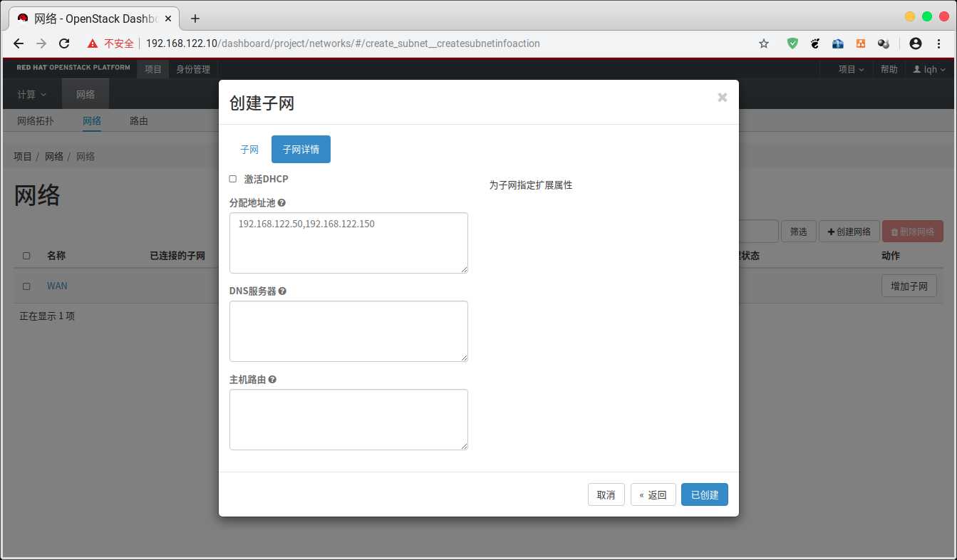Click help icon next to 主机路由
The image size is (957, 560).
[272, 380]
